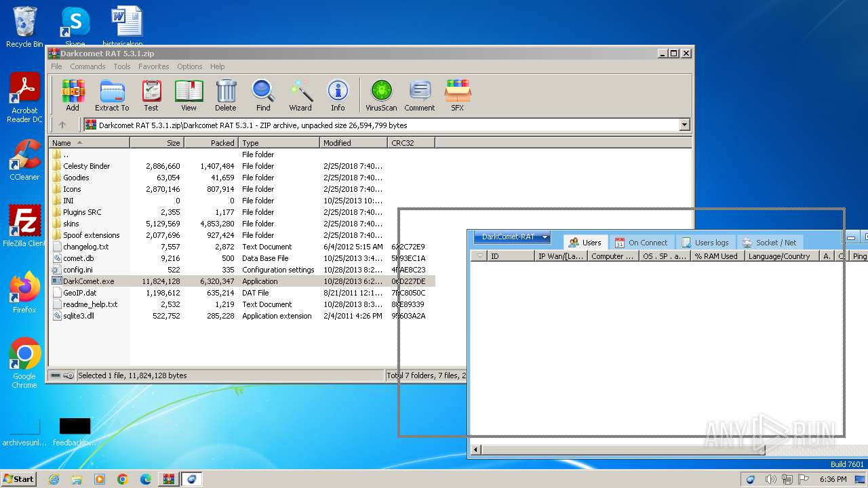Switch to the Users logs tab

click(x=705, y=242)
